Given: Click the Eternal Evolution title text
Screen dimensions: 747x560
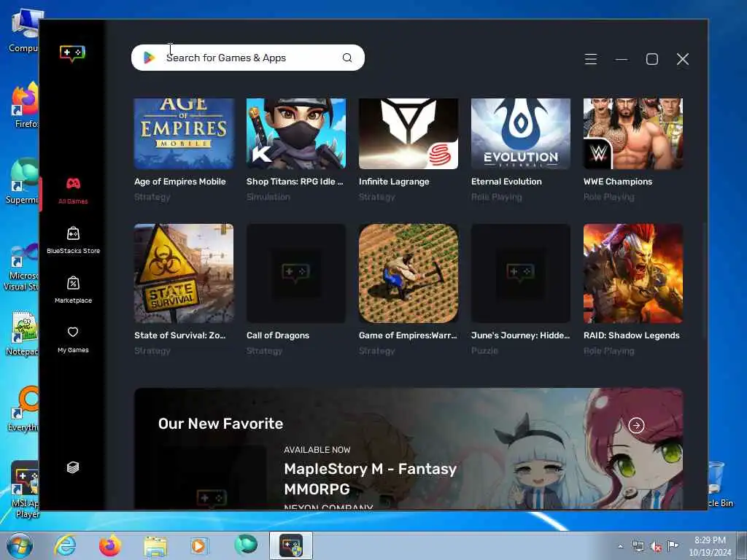Looking at the screenshot, I should 506,182.
